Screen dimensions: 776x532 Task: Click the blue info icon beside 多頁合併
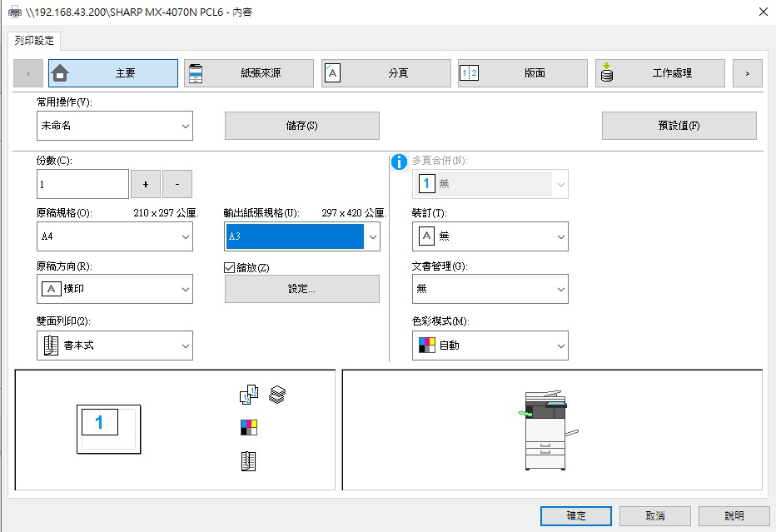(400, 163)
